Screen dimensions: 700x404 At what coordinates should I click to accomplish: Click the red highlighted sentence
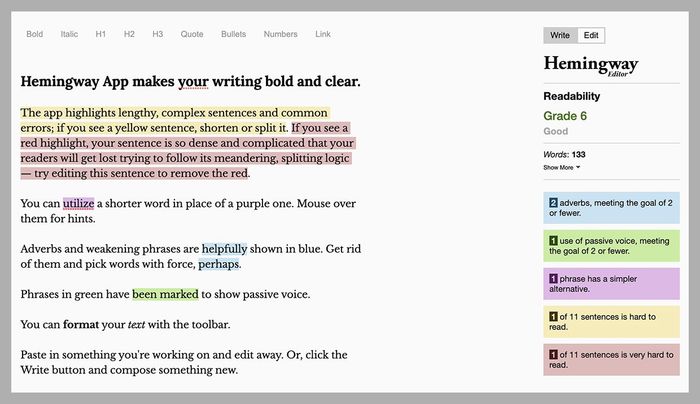pos(188,150)
